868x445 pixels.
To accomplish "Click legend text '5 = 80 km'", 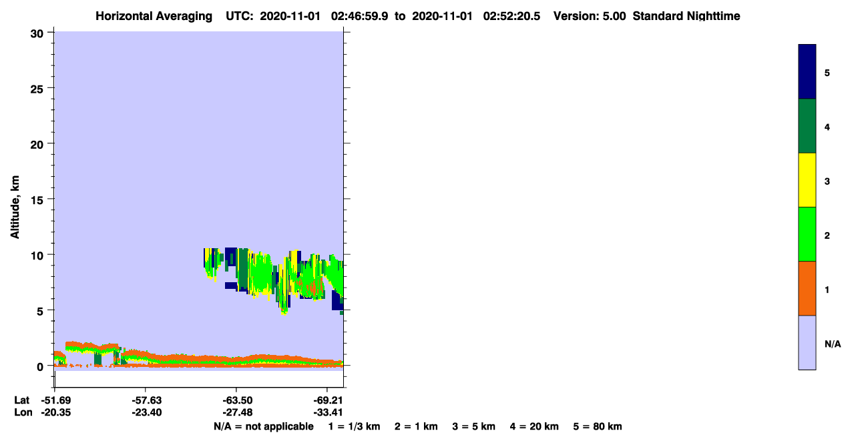I will point(598,426).
